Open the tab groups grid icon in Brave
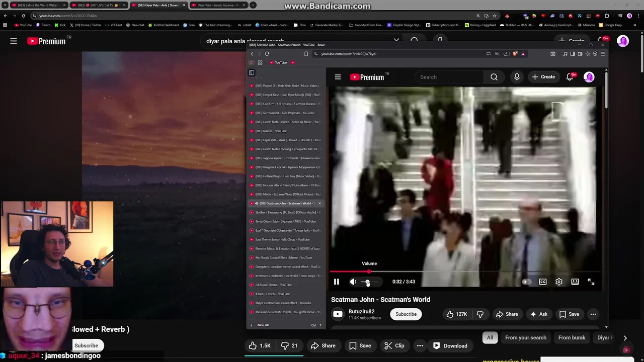 pyautogui.click(x=260, y=63)
